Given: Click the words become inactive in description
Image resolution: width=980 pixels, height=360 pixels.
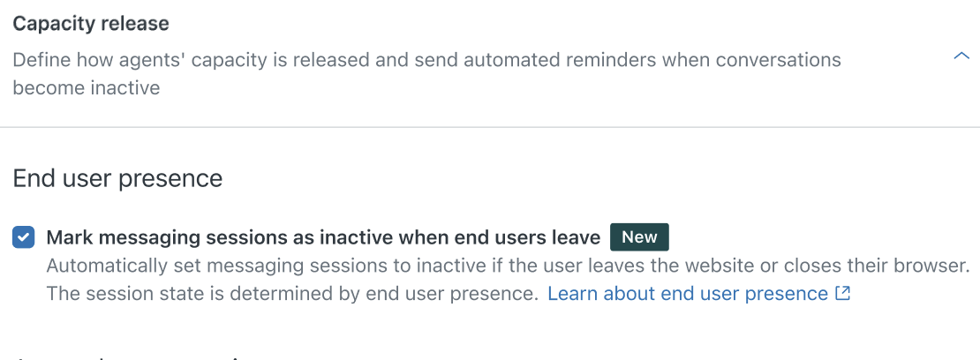Looking at the screenshot, I should [x=86, y=88].
